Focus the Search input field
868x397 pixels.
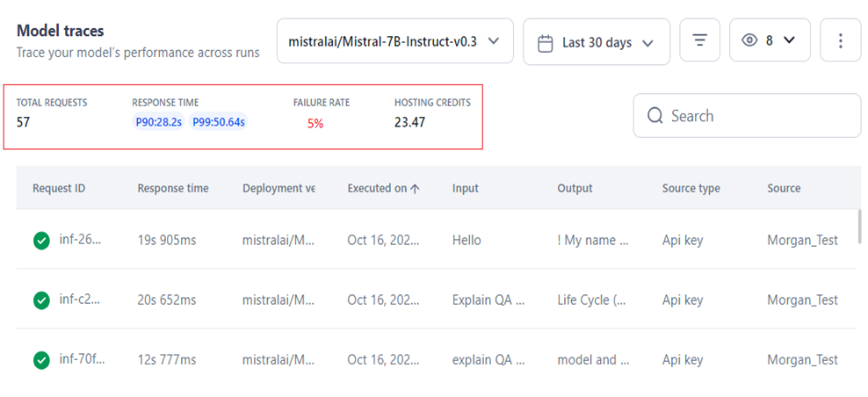[756, 116]
